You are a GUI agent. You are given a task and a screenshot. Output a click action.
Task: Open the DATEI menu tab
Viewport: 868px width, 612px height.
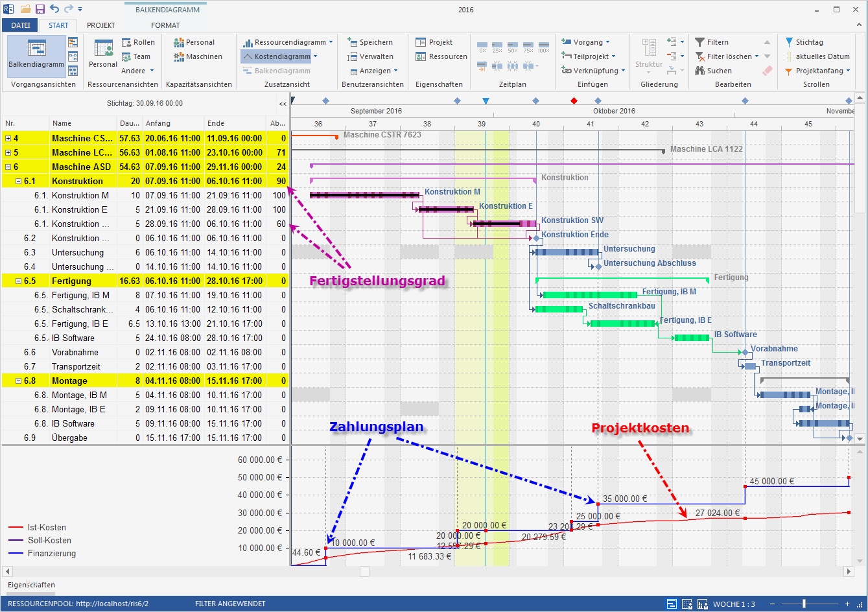coord(21,25)
